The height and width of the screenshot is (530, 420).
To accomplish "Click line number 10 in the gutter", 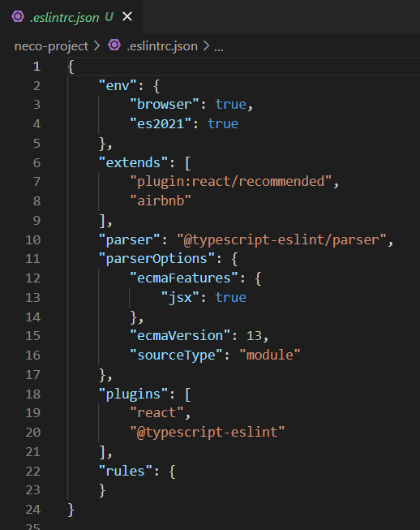I will (x=33, y=239).
